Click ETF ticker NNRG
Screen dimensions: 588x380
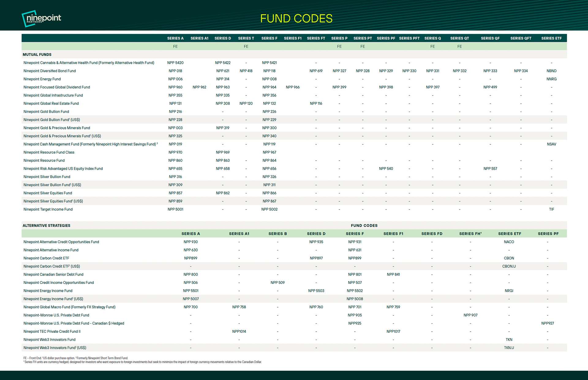pos(551,79)
